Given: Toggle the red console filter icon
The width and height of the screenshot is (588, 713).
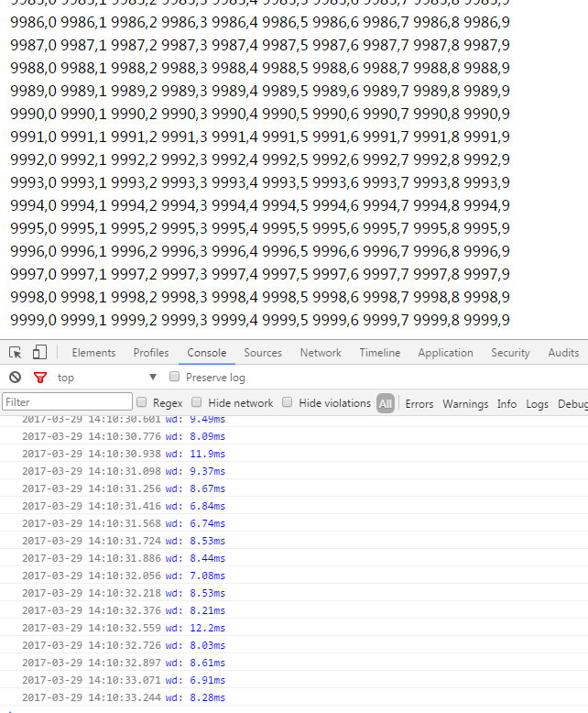Looking at the screenshot, I should coord(40,377).
